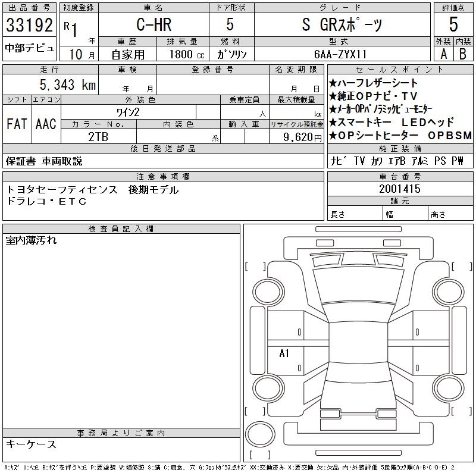
Task: Click the lot number 33192
Action: [29, 25]
